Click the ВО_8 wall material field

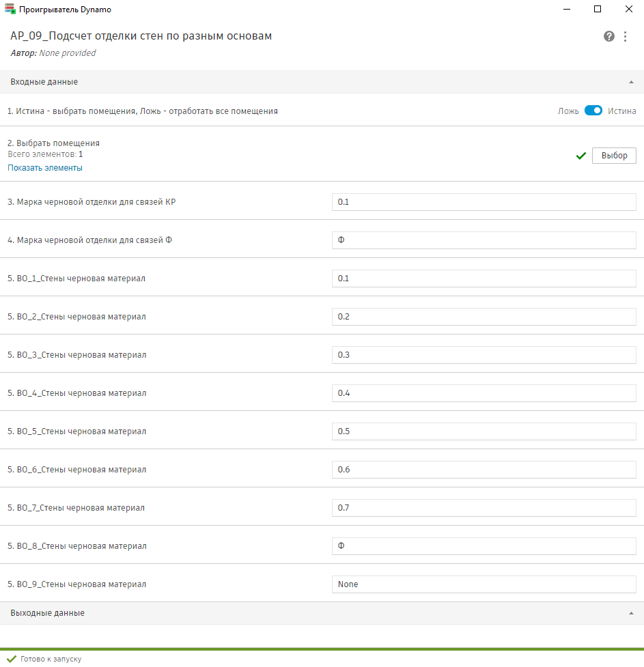pyautogui.click(x=484, y=546)
